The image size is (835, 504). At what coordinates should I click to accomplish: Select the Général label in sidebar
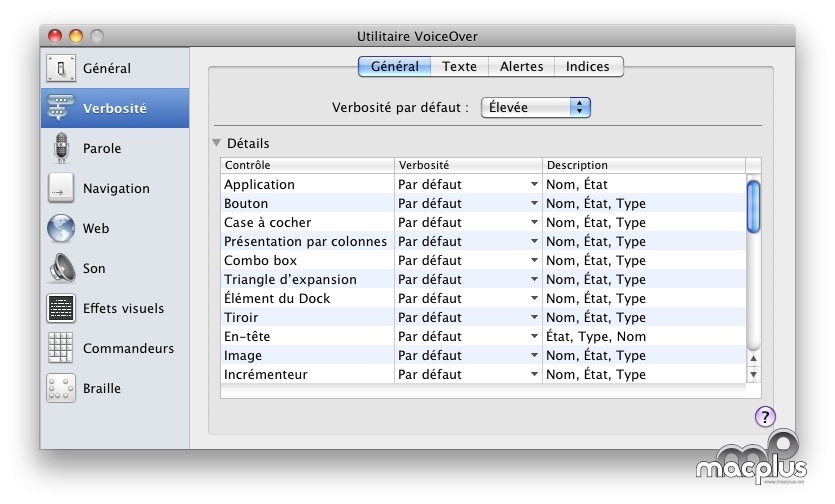click(107, 68)
